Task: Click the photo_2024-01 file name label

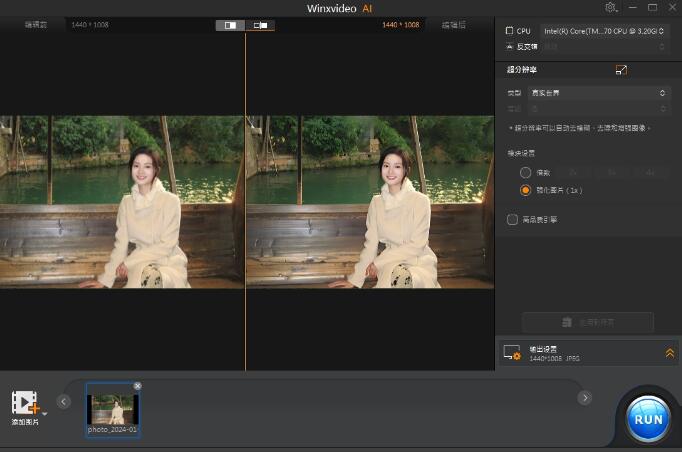Action: click(112, 430)
